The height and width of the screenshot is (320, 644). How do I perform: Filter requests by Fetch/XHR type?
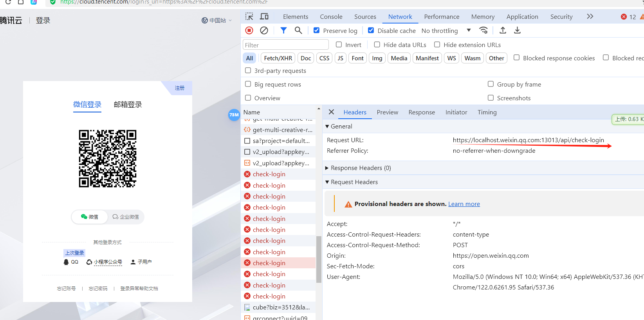point(278,58)
